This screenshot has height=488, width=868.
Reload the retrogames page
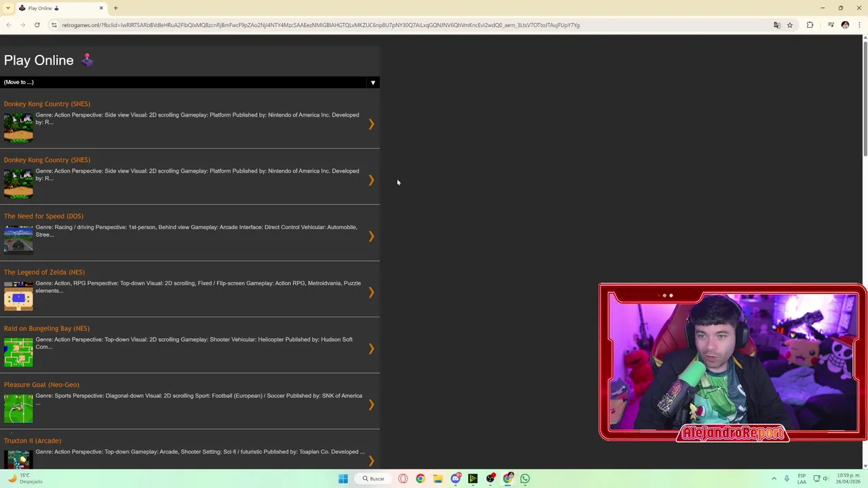tap(37, 25)
